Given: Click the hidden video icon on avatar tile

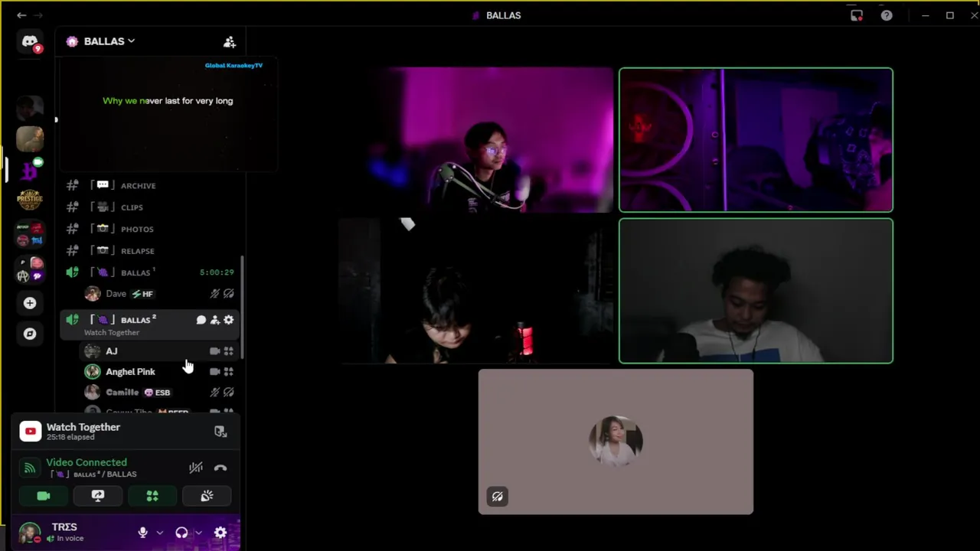Looking at the screenshot, I should pos(497,497).
